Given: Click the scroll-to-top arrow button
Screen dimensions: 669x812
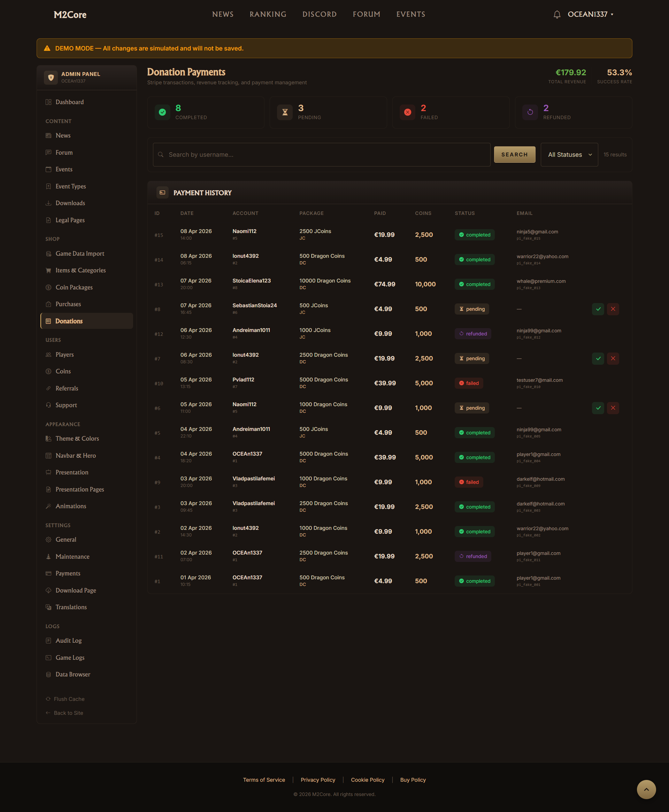Looking at the screenshot, I should click(x=646, y=789).
